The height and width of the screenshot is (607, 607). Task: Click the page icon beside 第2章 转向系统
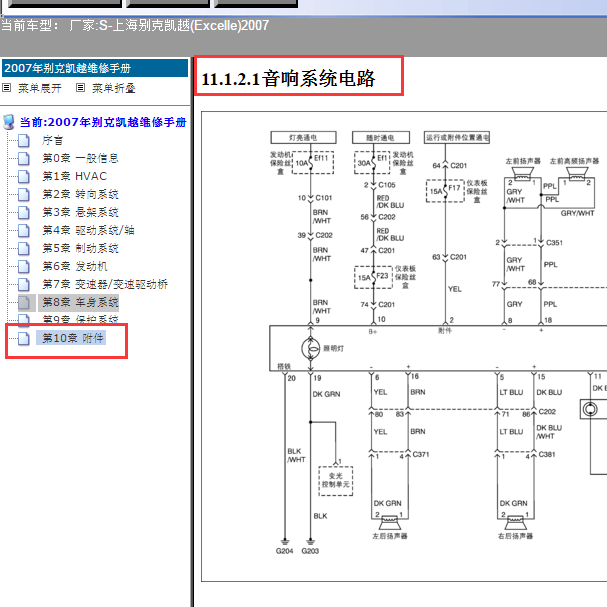pos(24,194)
